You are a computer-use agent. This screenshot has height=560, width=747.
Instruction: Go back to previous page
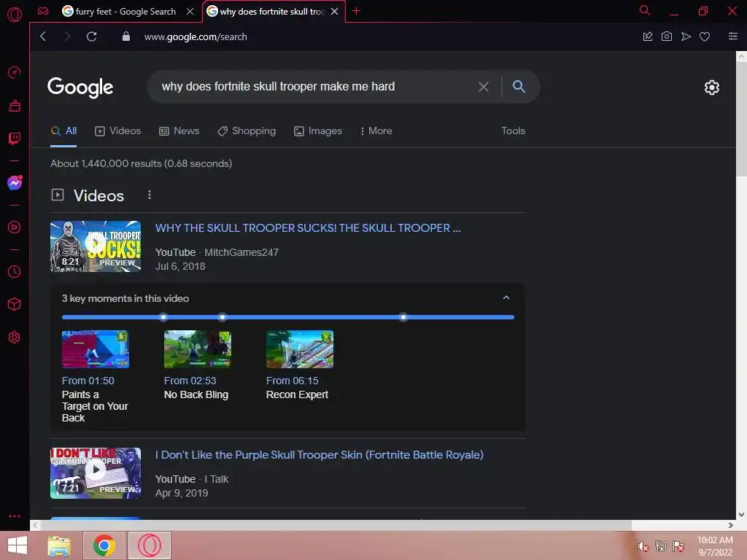[43, 36]
